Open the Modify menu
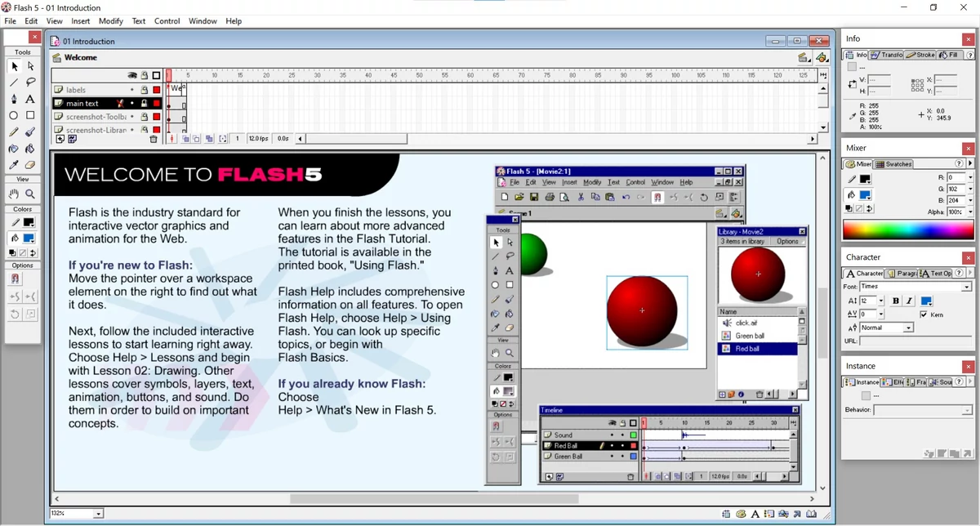The width and height of the screenshot is (980, 526). (111, 21)
